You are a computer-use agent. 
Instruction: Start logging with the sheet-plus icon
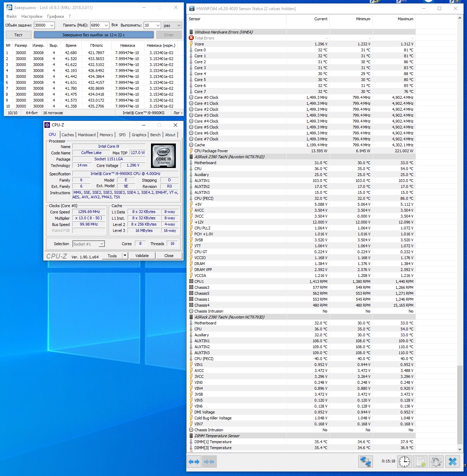pos(421,462)
